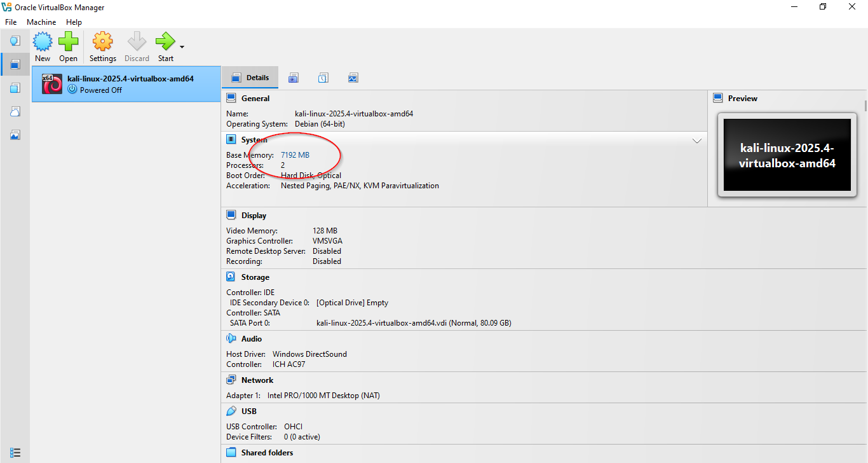868x463 pixels.
Task: Open the Logs tab clock icon
Action: pyautogui.click(x=323, y=78)
